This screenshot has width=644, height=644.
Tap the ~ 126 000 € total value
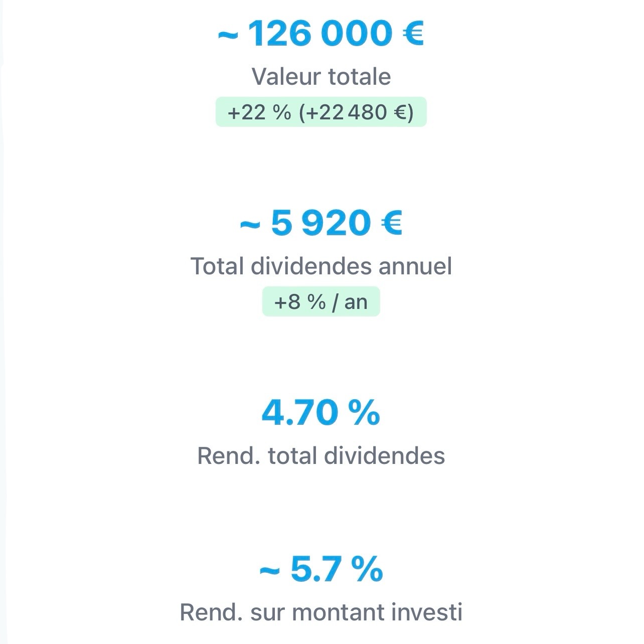click(321, 34)
